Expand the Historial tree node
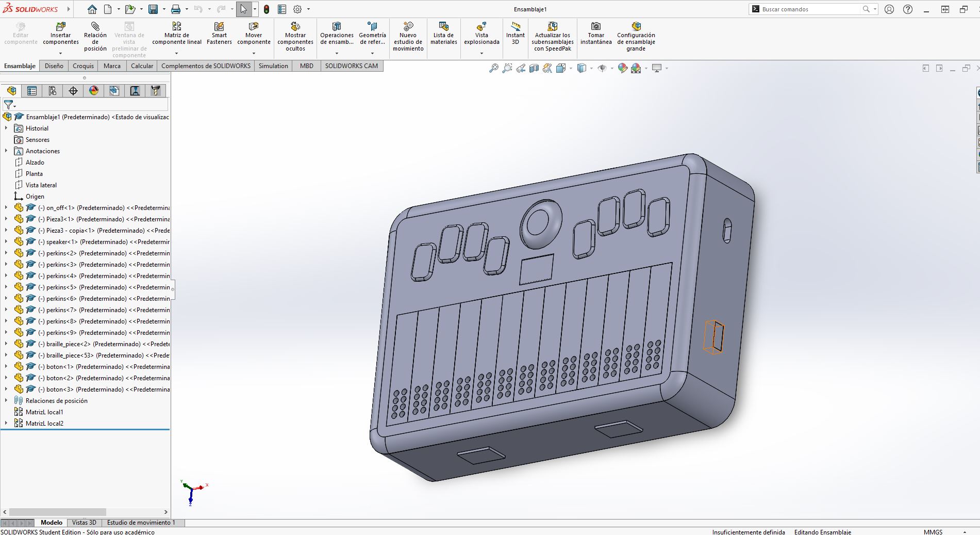 (x=6, y=128)
